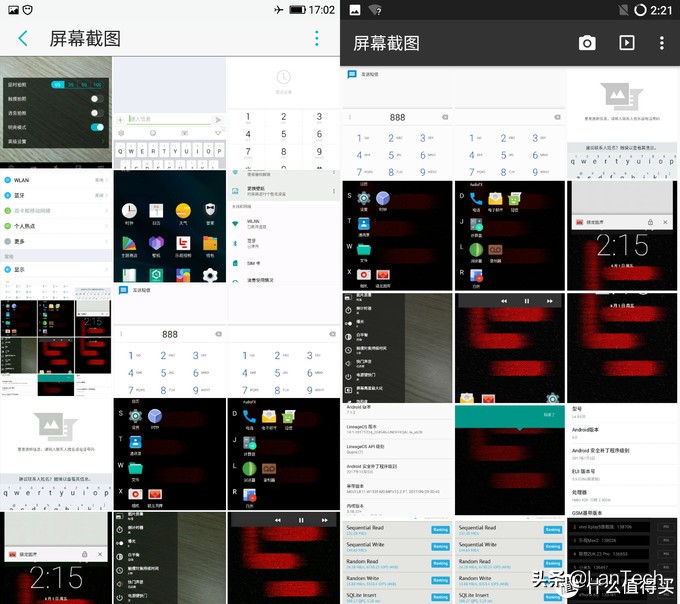Tap the no-SIM icon in dark status bar
This screenshot has width=680, height=604.
click(623, 10)
